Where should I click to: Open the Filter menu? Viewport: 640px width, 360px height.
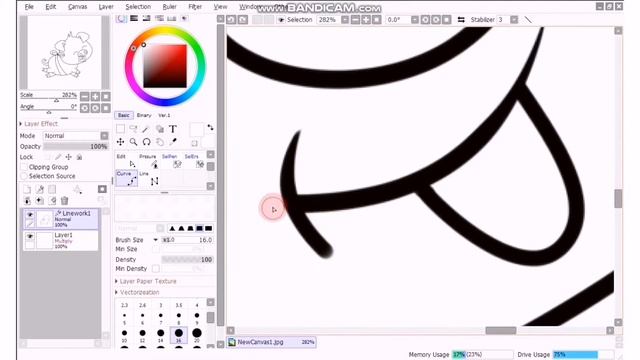pyautogui.click(x=195, y=7)
